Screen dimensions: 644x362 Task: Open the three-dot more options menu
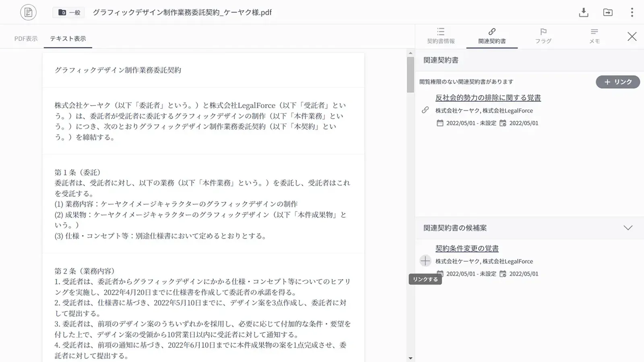(x=632, y=12)
